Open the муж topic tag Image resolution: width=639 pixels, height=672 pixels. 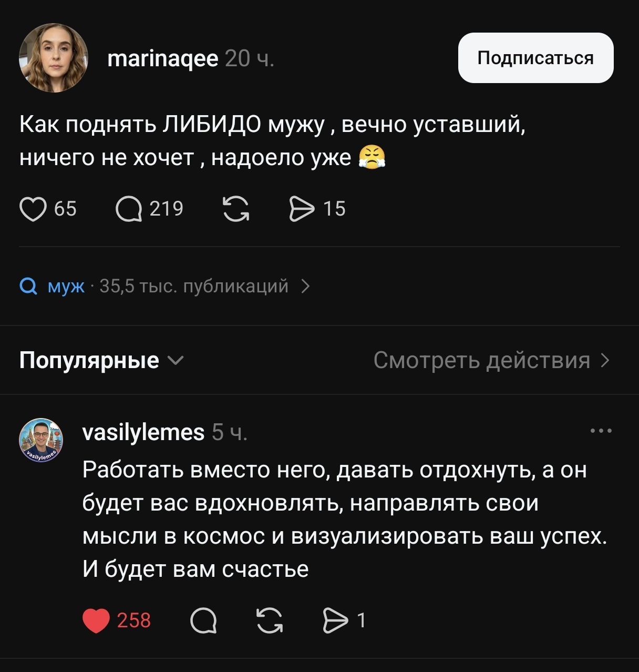tap(66, 287)
